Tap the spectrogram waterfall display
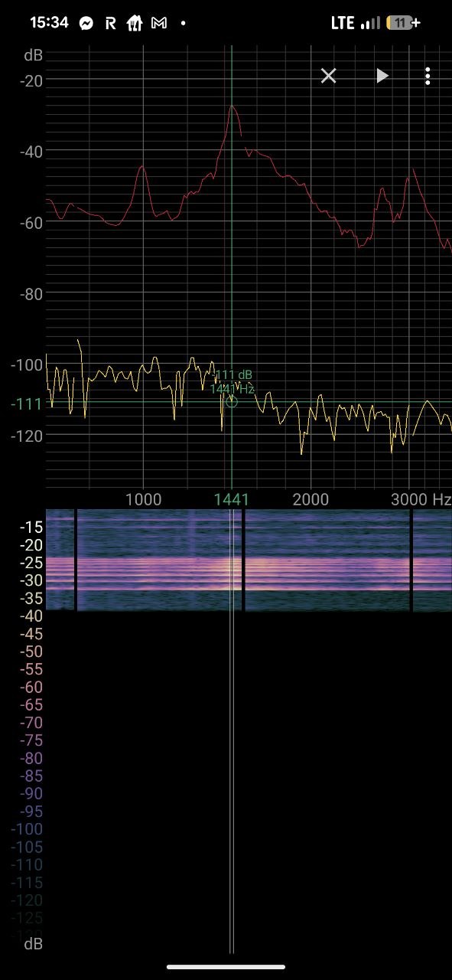The width and height of the screenshot is (452, 980). [249, 560]
